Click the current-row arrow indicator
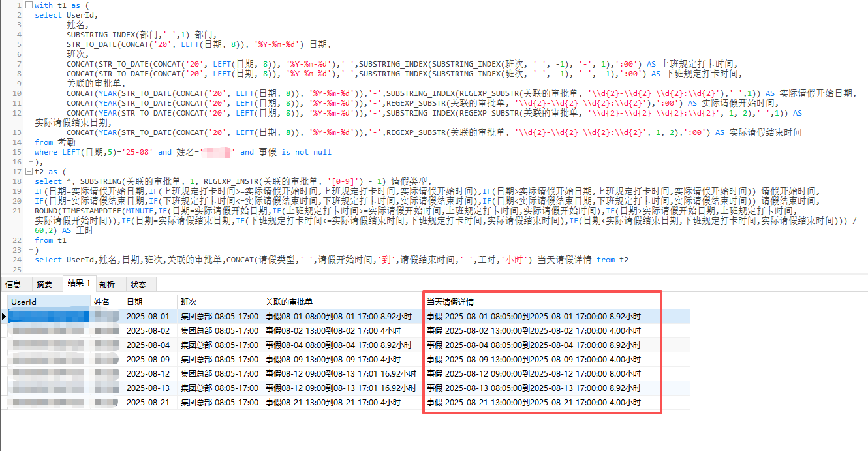The image size is (868, 451). [4, 317]
